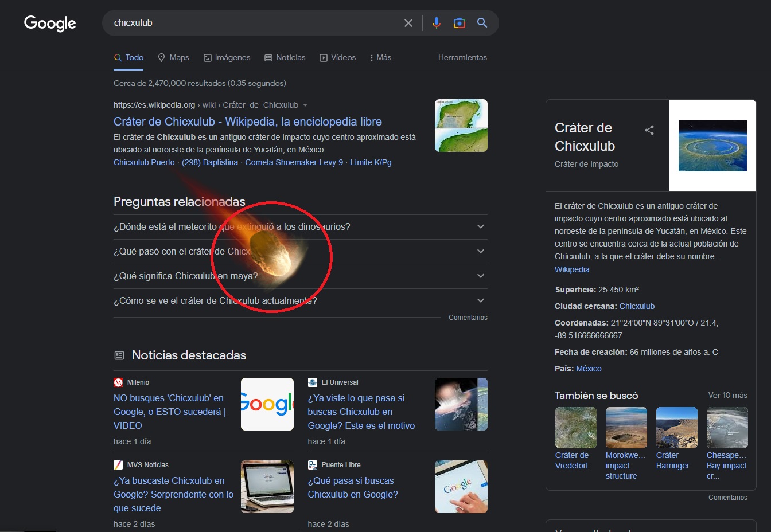Open Herramientas search tools
Viewport: 771px width, 532px height.
pos(462,57)
